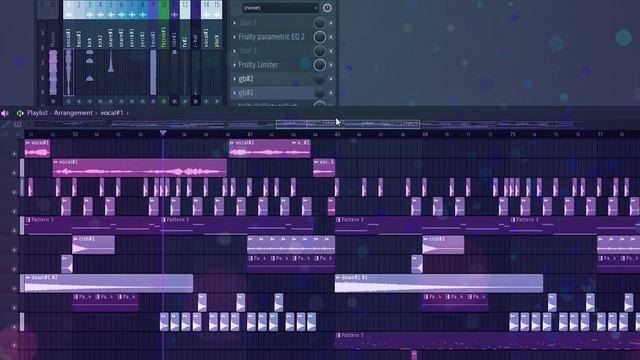Screen dimensions: 640x360
Task: Select mixer track 10 green header
Action: point(164,10)
